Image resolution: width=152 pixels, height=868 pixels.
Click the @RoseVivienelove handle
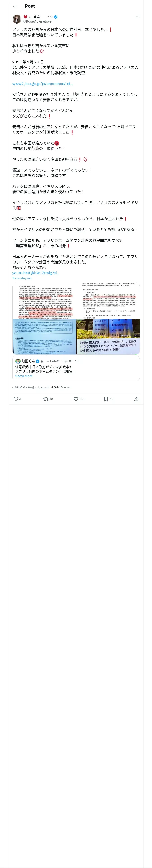(37, 21)
